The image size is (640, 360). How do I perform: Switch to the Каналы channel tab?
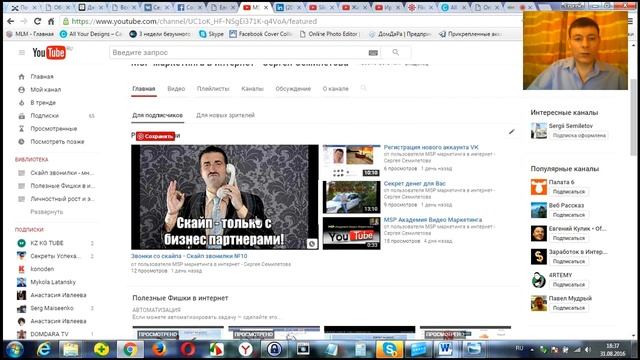252,89
